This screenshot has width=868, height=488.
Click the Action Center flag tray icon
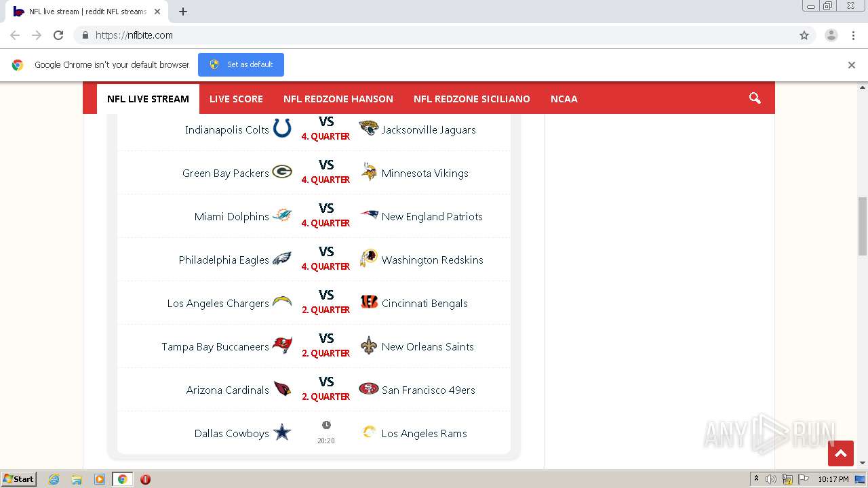(x=804, y=479)
